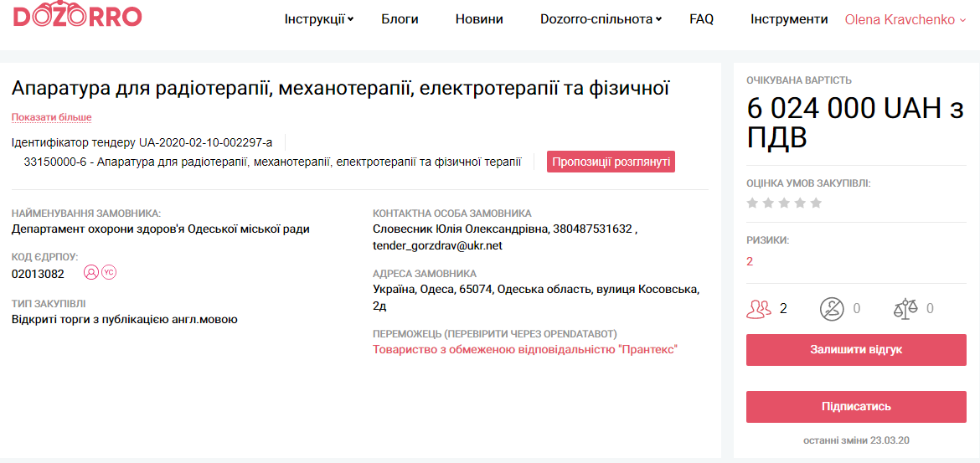Rate the tender with the fourth star

coord(800,203)
